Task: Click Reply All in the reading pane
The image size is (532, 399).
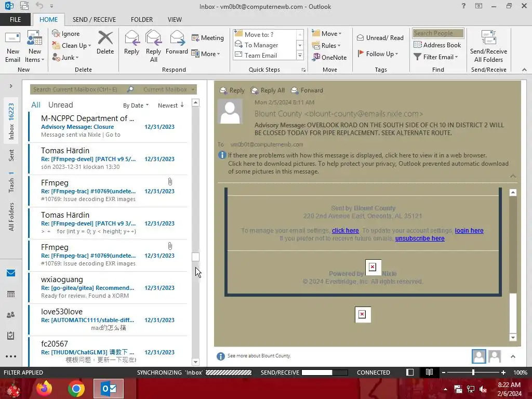Action: 268,90
